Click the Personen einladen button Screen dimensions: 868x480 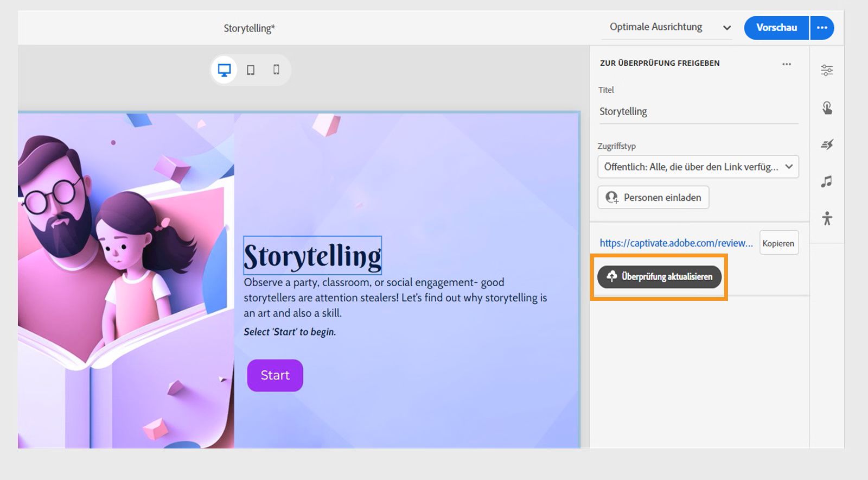pyautogui.click(x=653, y=197)
